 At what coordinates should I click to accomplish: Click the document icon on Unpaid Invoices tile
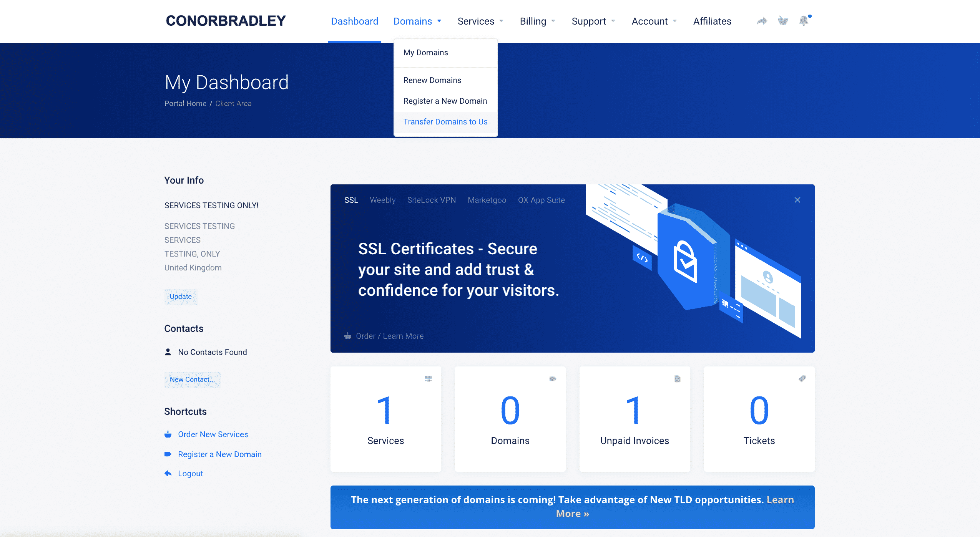click(677, 379)
